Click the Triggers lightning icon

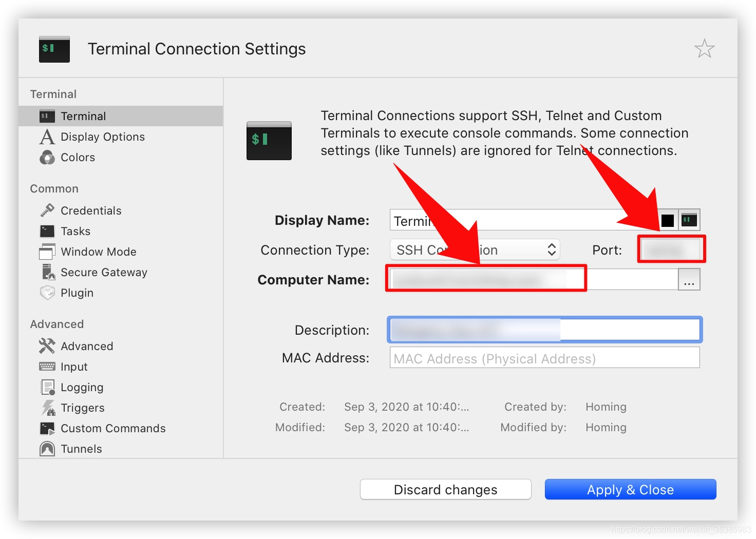pyautogui.click(x=48, y=408)
